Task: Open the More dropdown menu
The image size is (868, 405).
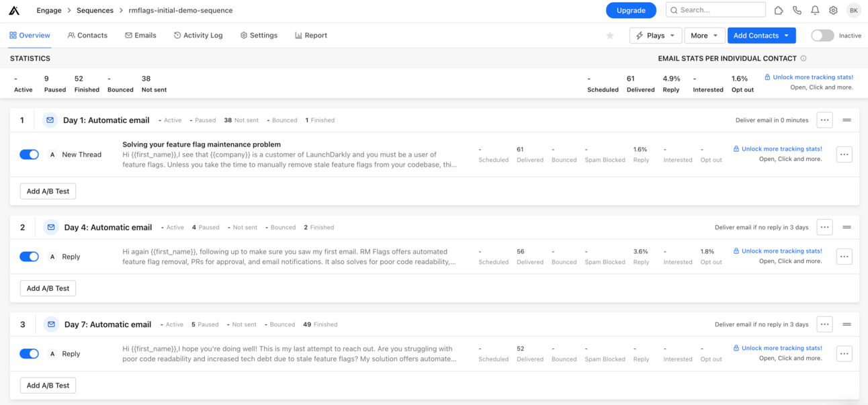Action: tap(703, 36)
